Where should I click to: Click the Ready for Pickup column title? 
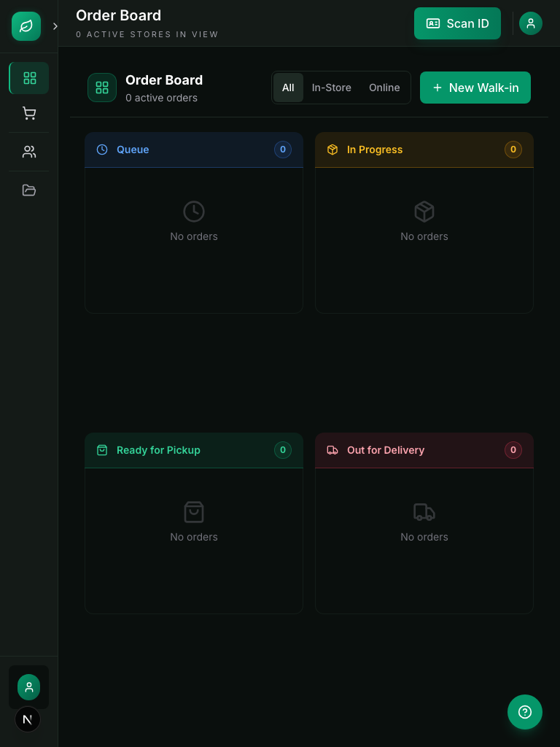coord(158,450)
